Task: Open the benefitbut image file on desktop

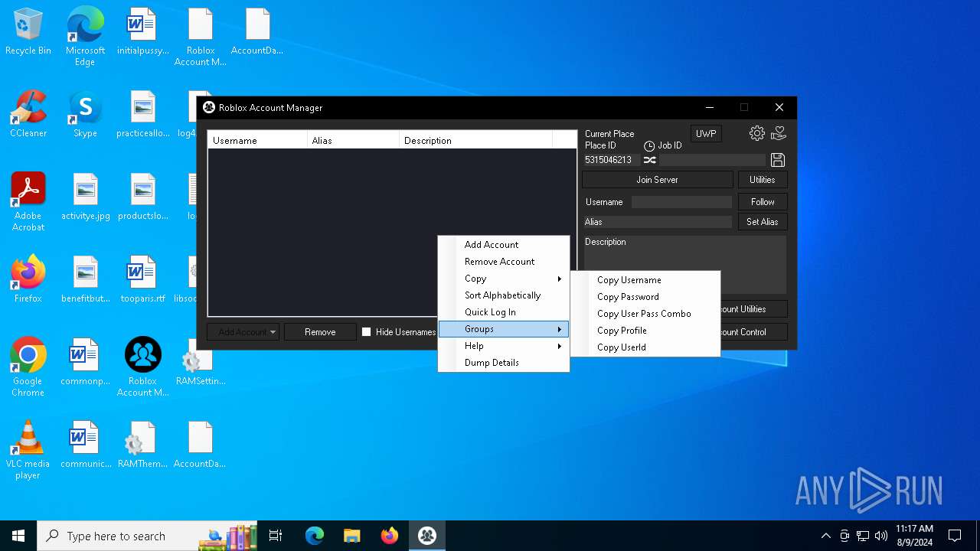Action: point(85,279)
